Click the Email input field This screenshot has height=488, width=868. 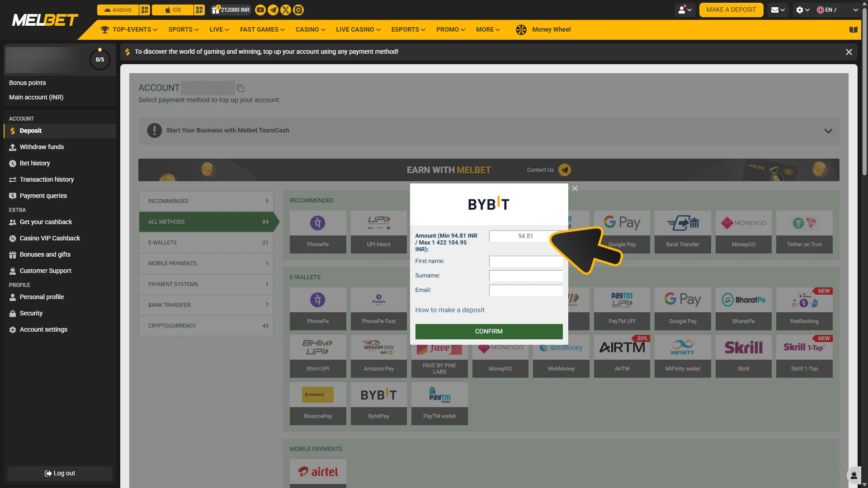(525, 290)
